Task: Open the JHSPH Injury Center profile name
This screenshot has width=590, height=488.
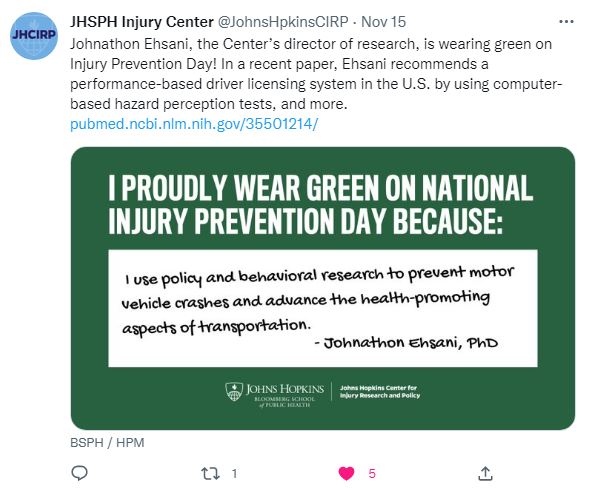Action: tap(142, 22)
